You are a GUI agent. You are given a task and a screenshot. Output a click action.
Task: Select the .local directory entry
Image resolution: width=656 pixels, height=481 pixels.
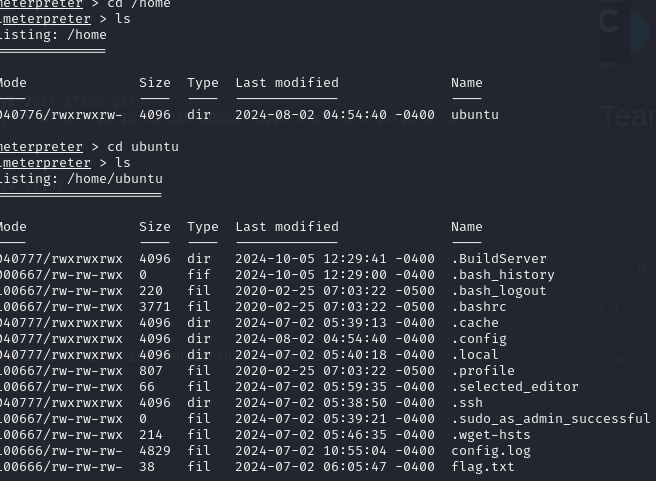pyautogui.click(x=475, y=355)
